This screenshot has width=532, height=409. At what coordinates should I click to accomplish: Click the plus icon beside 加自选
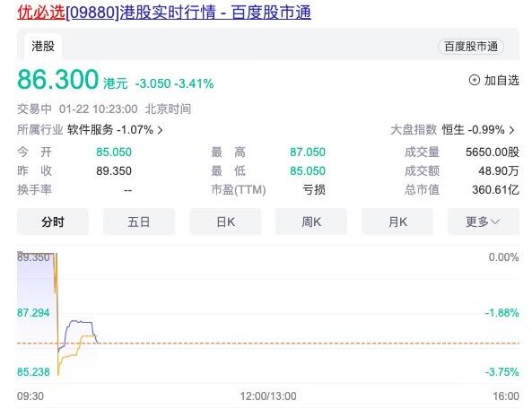[x=474, y=81]
